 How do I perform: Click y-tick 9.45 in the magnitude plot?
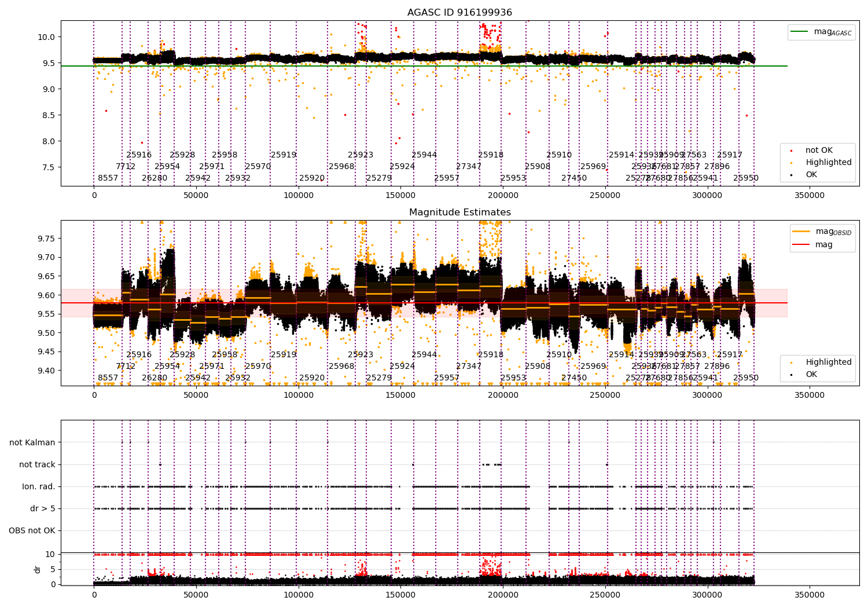(46, 352)
